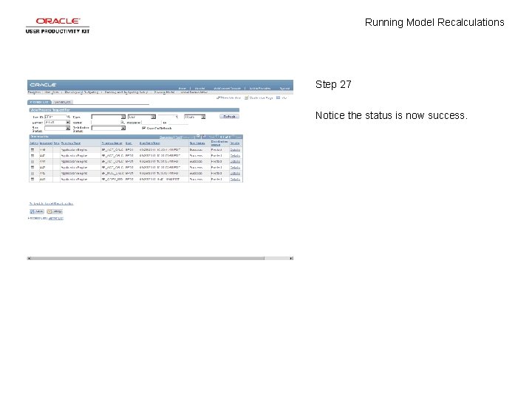Click the Notify button
The height and width of the screenshot is (399, 532).
click(x=55, y=211)
